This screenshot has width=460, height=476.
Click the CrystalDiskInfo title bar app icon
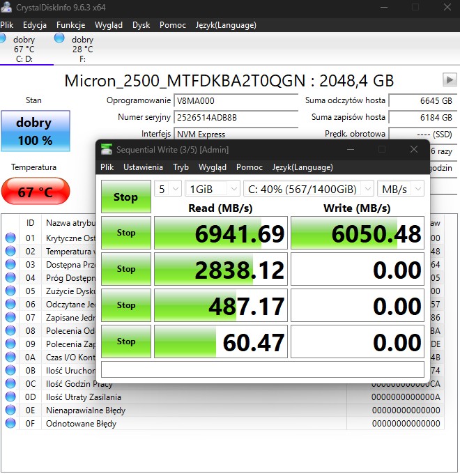(x=7, y=7)
